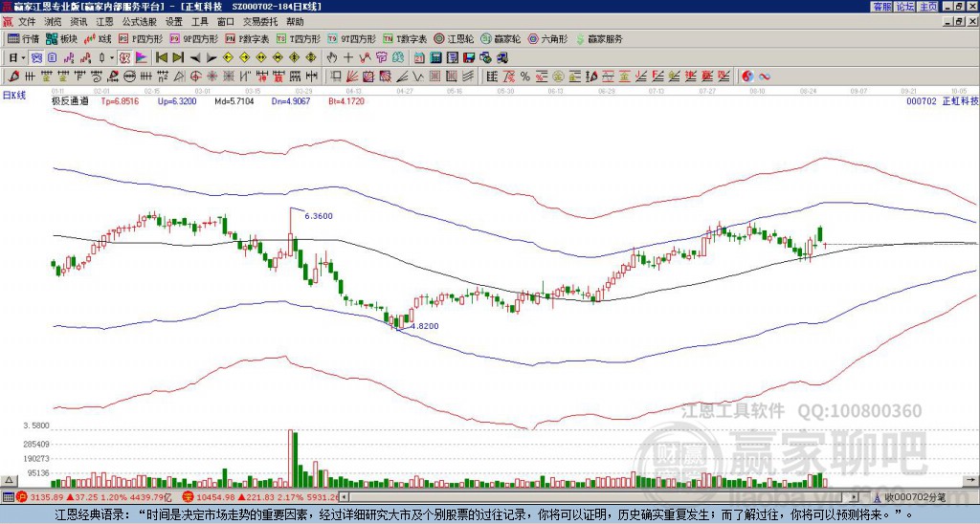The image size is (980, 524).
Task: Open the calendar date icon
Action: click(419, 58)
